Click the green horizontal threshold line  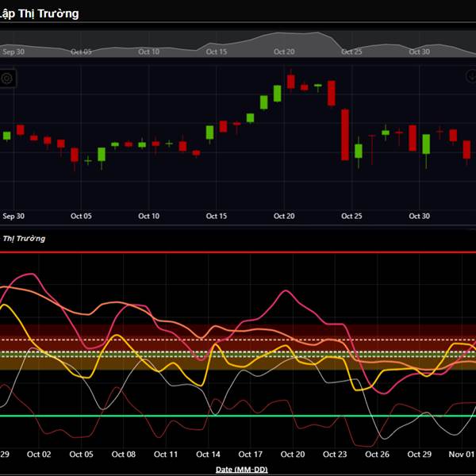(x=238, y=416)
